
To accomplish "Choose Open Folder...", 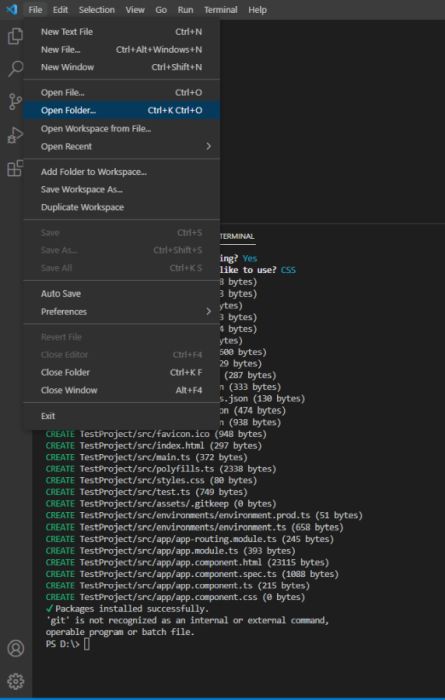I will (x=121, y=111).
